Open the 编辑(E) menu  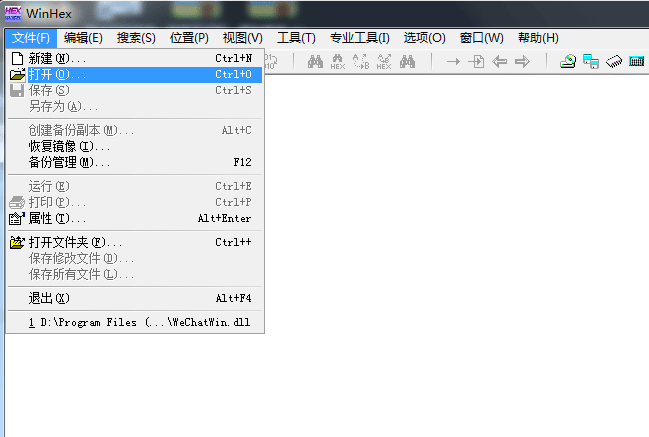tap(83, 38)
